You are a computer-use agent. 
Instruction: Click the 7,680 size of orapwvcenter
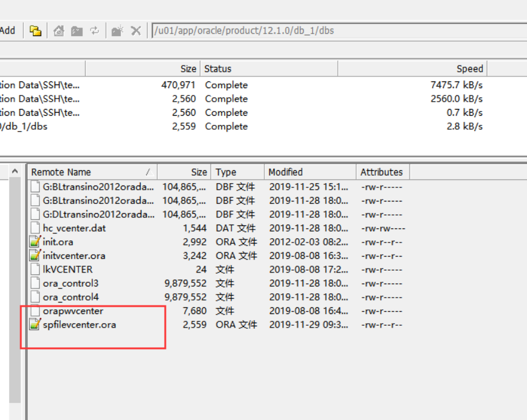pos(195,310)
